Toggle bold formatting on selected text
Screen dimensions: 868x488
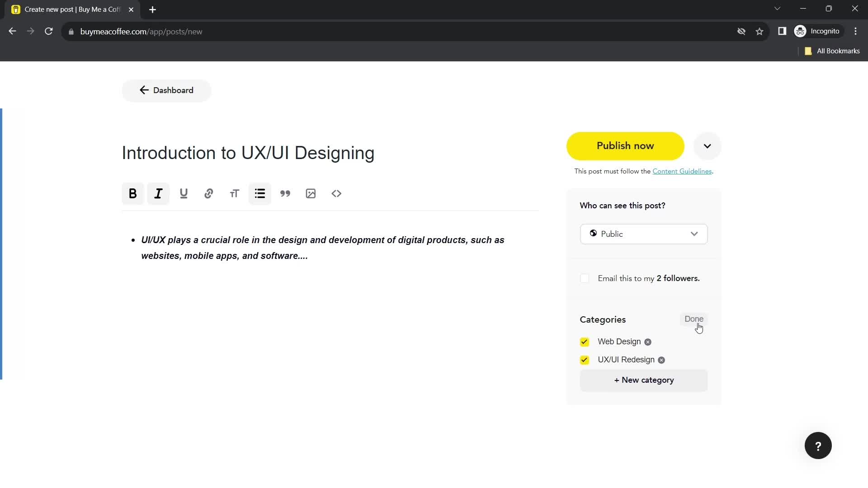pyautogui.click(x=132, y=194)
